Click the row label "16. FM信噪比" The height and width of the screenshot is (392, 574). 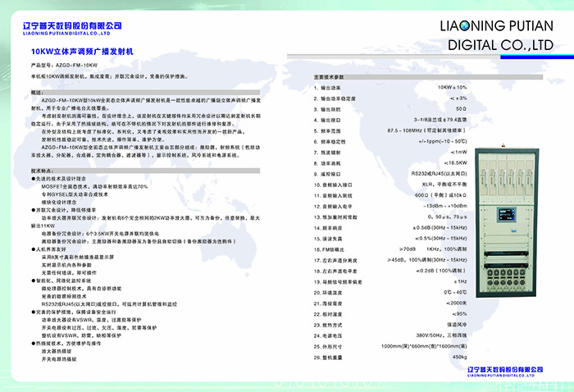329,249
